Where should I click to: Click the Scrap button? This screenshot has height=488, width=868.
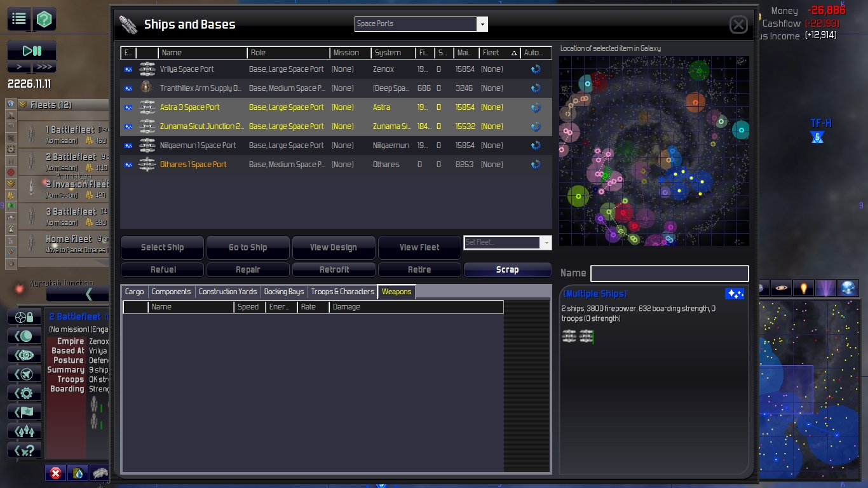508,269
